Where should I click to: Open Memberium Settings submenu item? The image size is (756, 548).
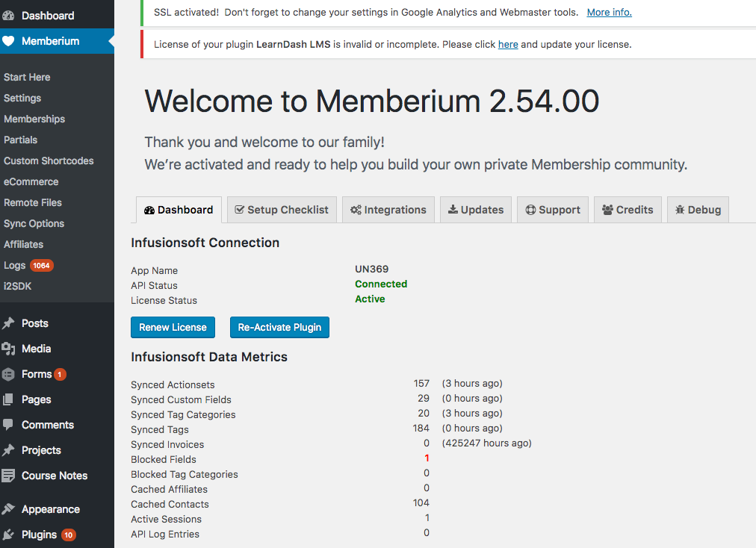click(x=22, y=98)
